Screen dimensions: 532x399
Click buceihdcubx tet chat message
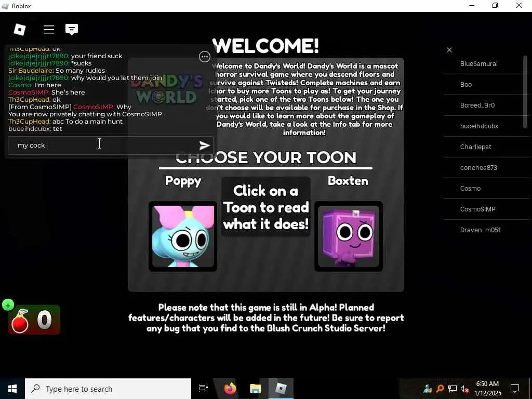[35, 129]
